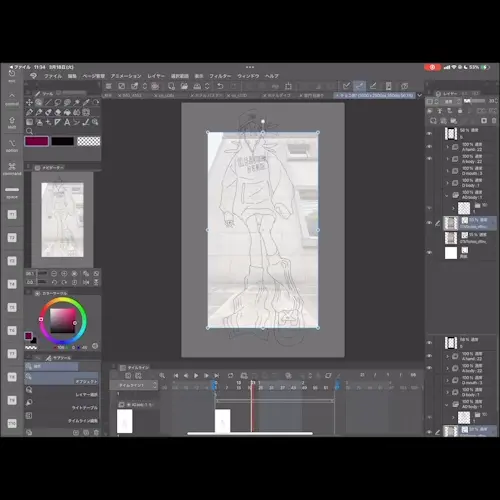This screenshot has width=500, height=500.
Task: Toggle visibility of the white paper layer
Action: click(429, 253)
